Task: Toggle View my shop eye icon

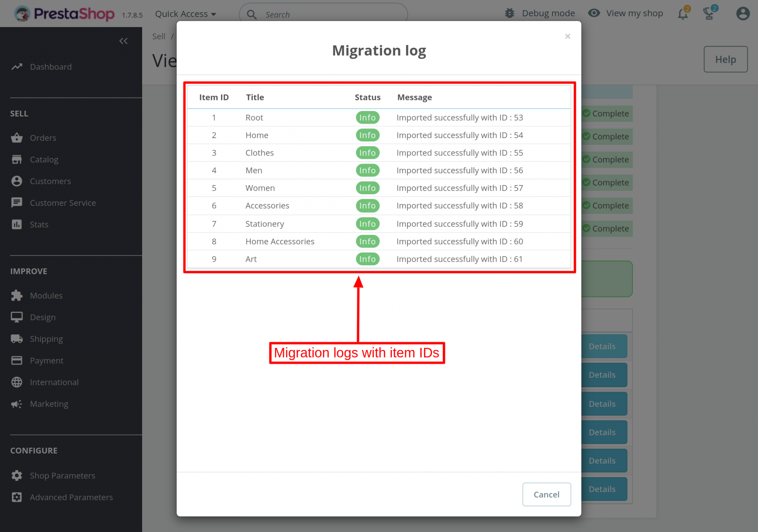Action: [594, 13]
